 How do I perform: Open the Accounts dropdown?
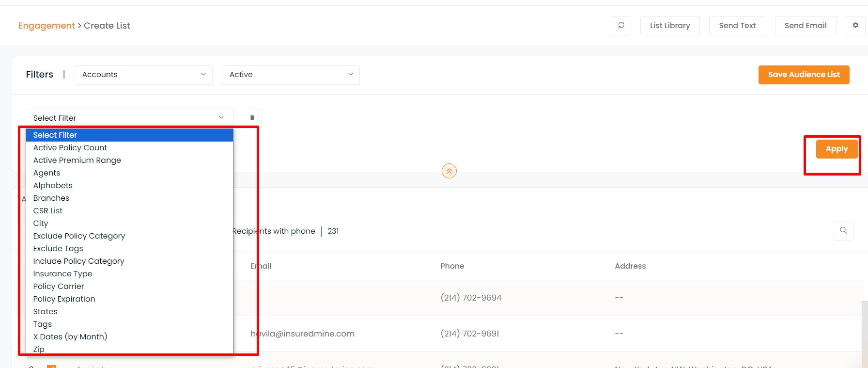[143, 75]
